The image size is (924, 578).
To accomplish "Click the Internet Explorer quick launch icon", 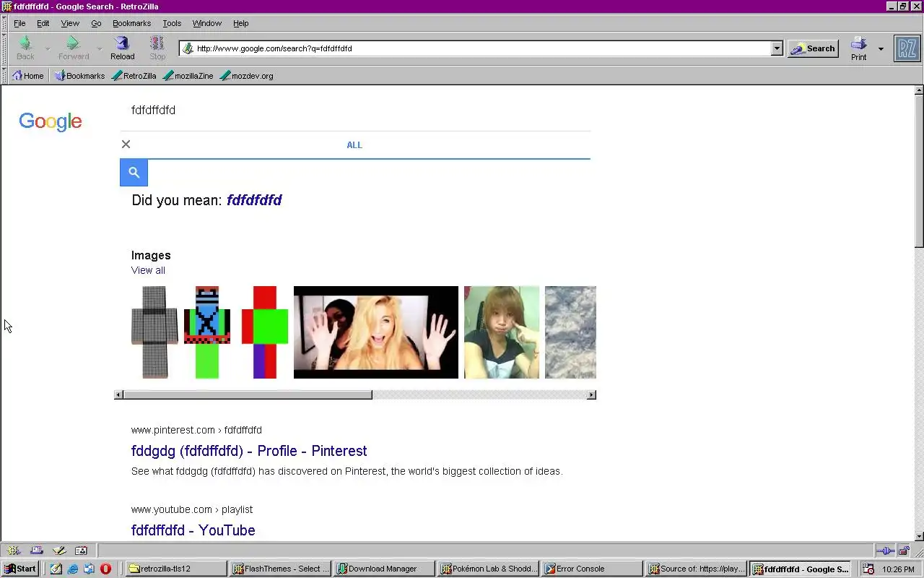I will [73, 569].
